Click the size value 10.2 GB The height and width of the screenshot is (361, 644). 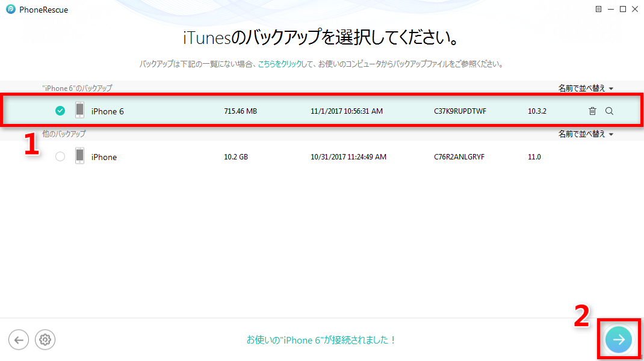(x=236, y=156)
